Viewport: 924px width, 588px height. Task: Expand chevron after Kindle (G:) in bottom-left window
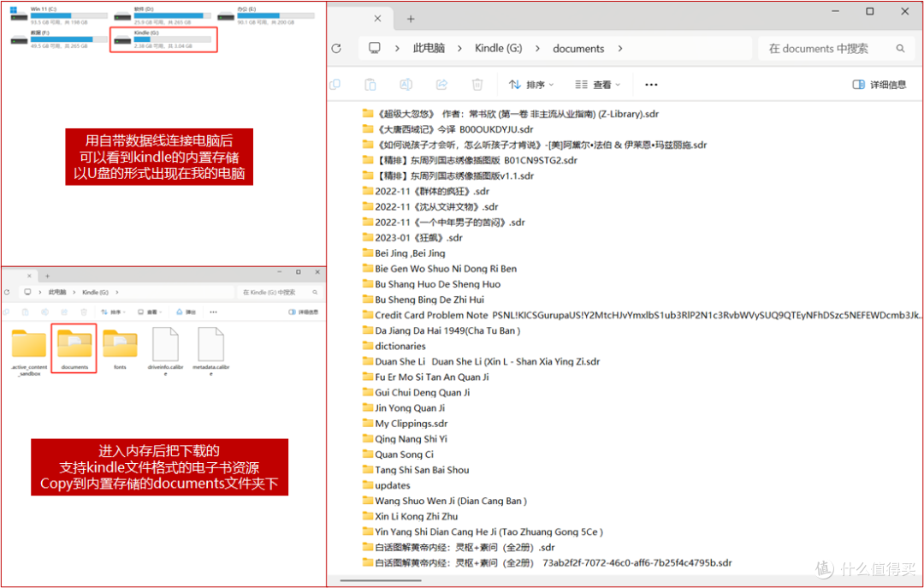(116, 292)
